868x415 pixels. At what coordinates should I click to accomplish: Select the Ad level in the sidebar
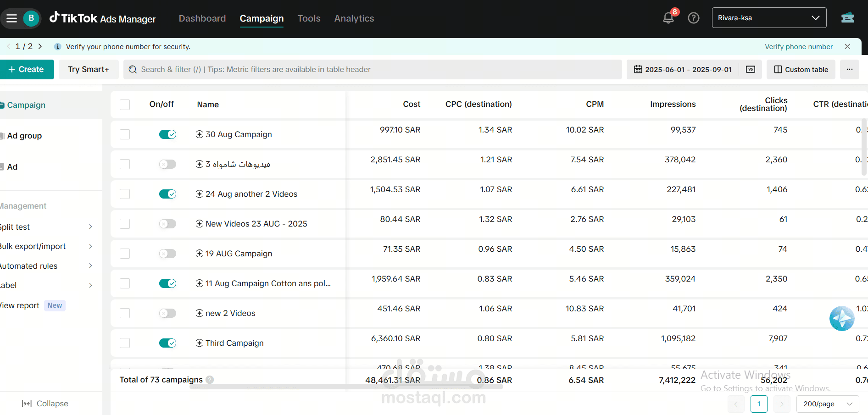click(12, 167)
